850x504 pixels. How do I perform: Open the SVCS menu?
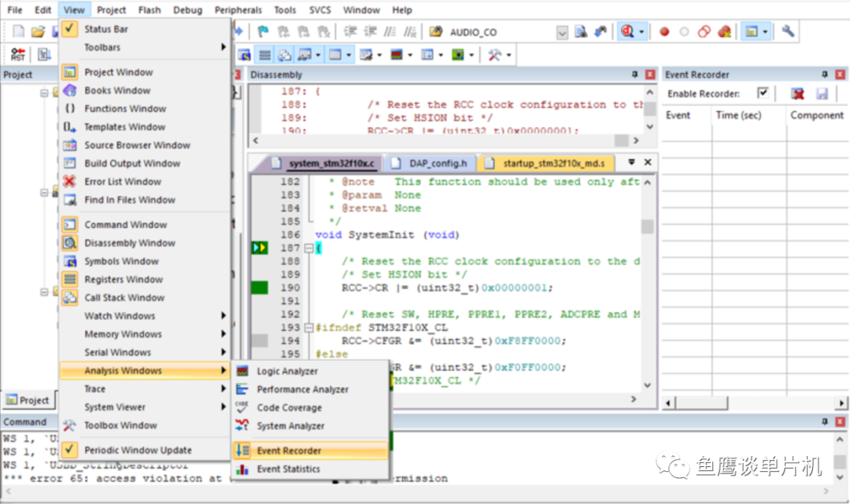pos(320,9)
